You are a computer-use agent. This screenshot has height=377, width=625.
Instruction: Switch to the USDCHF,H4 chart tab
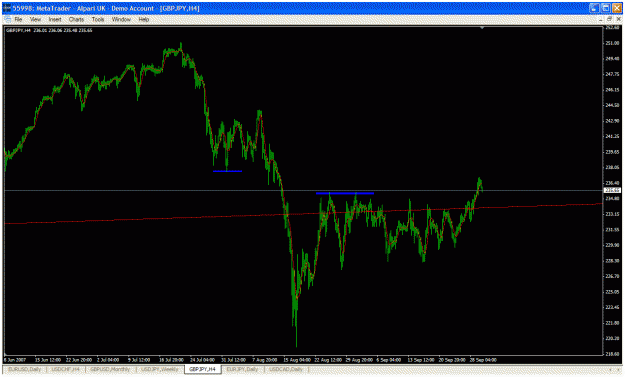(66, 369)
